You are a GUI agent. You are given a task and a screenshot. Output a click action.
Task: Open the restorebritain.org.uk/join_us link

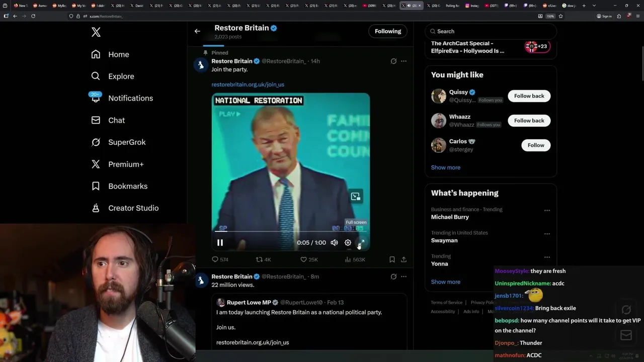coord(248,84)
